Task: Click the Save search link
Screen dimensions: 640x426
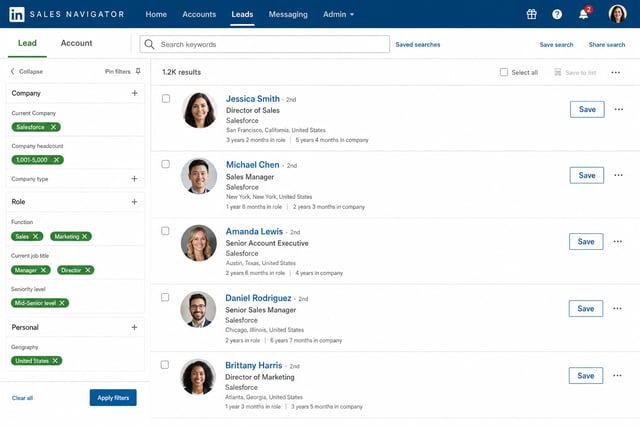Action: pyautogui.click(x=556, y=44)
